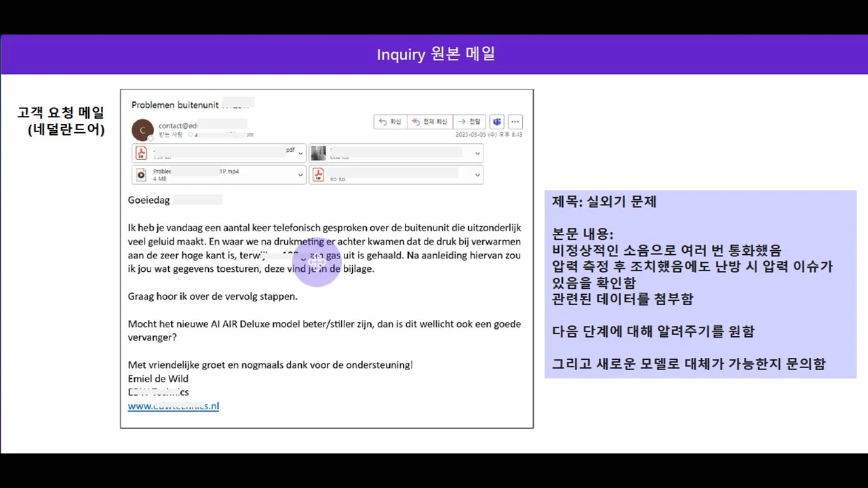The height and width of the screenshot is (488, 868).
Task: Click the sender avatar circle with letter C
Action: [x=142, y=129]
